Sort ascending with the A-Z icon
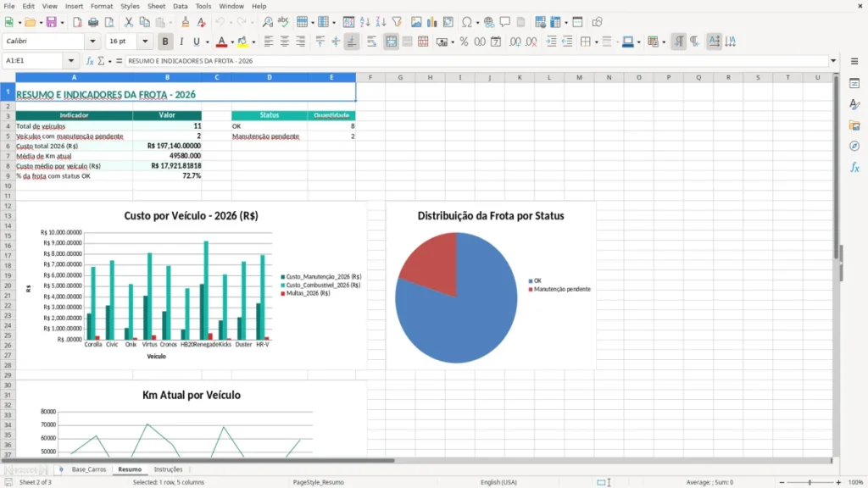Viewport: 868px width, 488px height. [364, 22]
